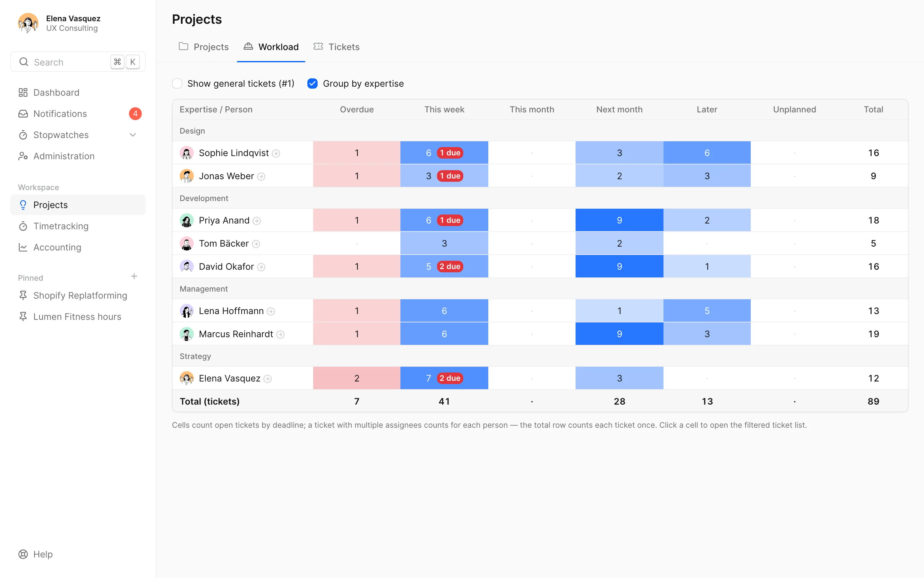Select the Workload tab
The height and width of the screenshot is (578, 924).
point(271,47)
